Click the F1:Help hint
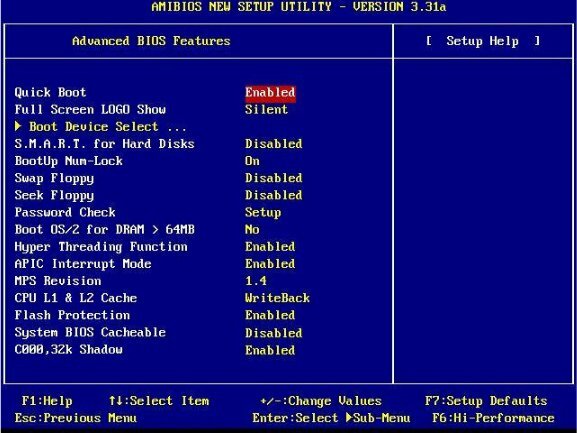This screenshot has height=433, width=577. (47, 401)
